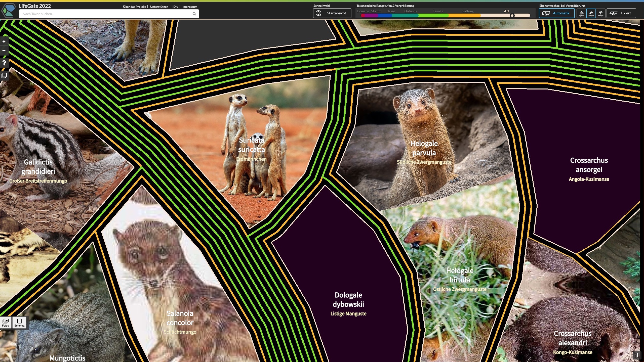Focus the Nach Taxon suchen search field
Screen dimensions: 644x362
click(106, 14)
